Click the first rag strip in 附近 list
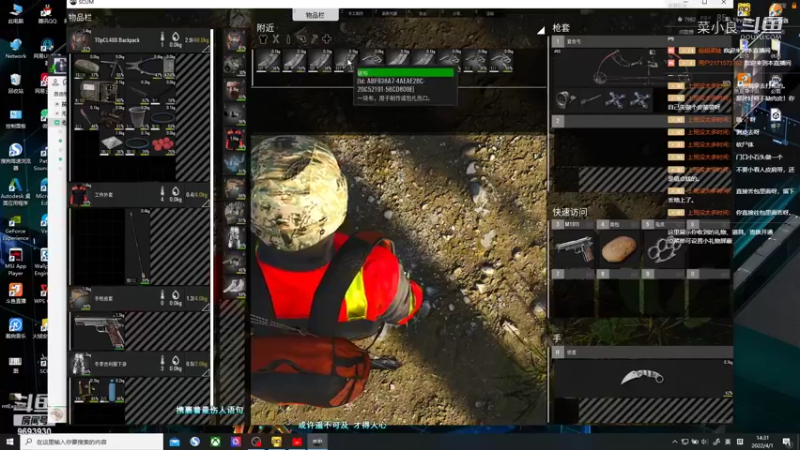The height and width of the screenshot is (450, 800). pos(268,60)
